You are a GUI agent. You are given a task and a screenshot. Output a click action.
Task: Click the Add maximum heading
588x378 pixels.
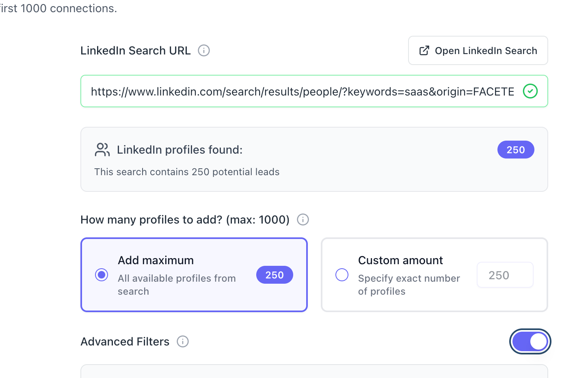point(156,260)
